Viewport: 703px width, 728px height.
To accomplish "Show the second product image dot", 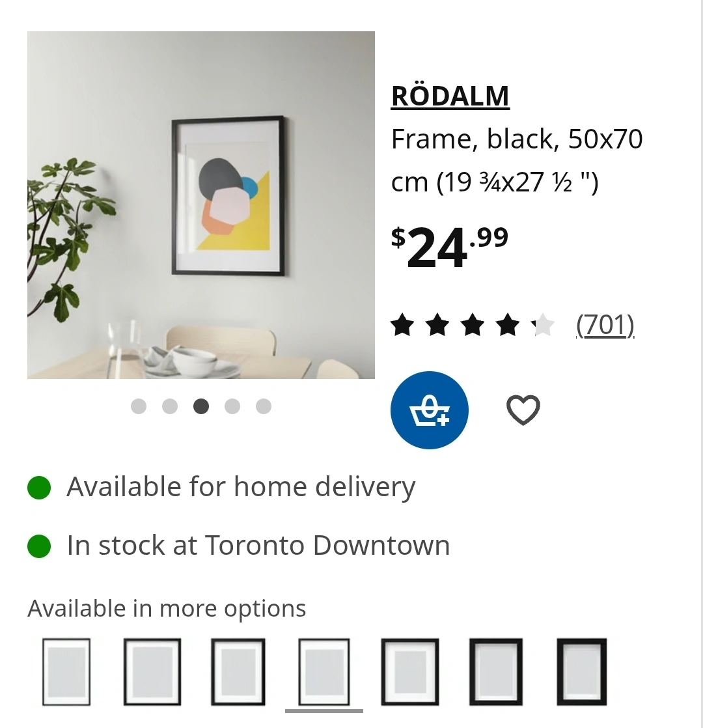I will (170, 406).
